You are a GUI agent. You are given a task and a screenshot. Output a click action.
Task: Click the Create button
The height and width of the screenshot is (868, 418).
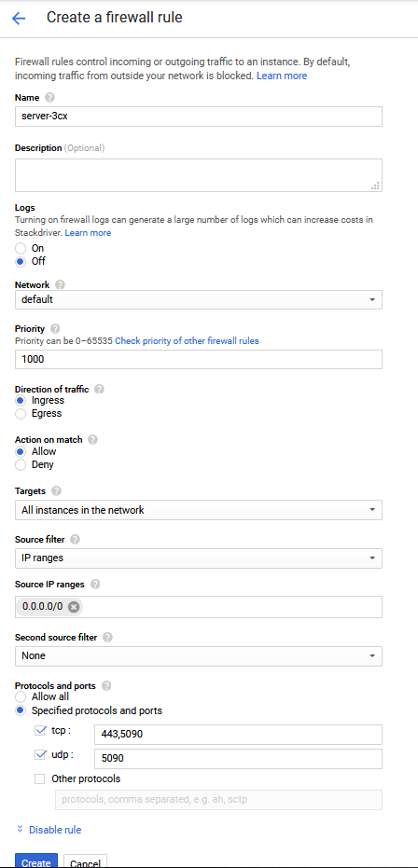(36, 861)
